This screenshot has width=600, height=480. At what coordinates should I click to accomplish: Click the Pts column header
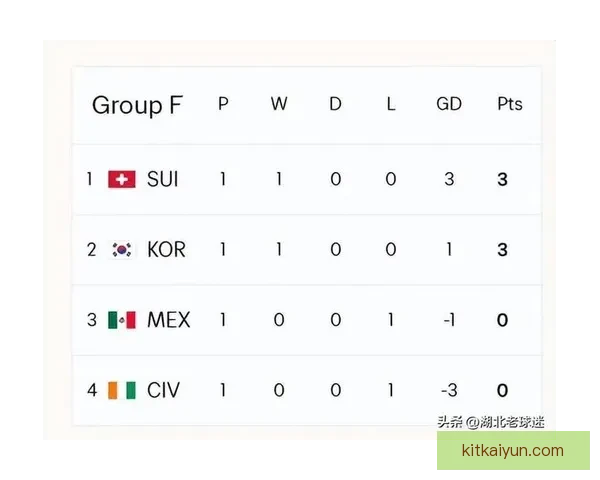pyautogui.click(x=510, y=104)
